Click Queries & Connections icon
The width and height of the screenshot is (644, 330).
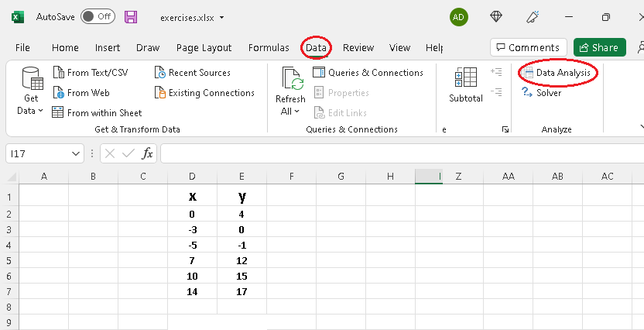click(319, 73)
